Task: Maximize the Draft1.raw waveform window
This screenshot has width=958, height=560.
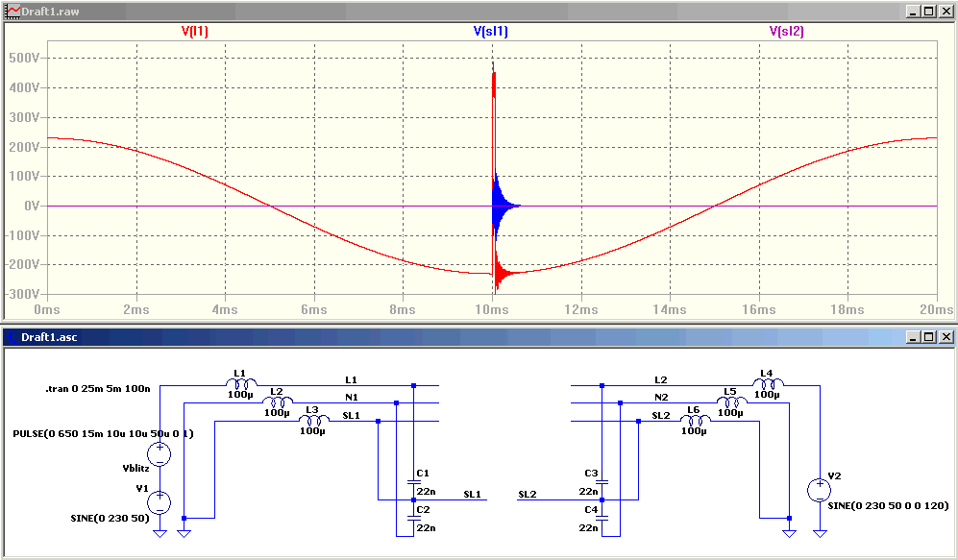Action: tap(929, 11)
